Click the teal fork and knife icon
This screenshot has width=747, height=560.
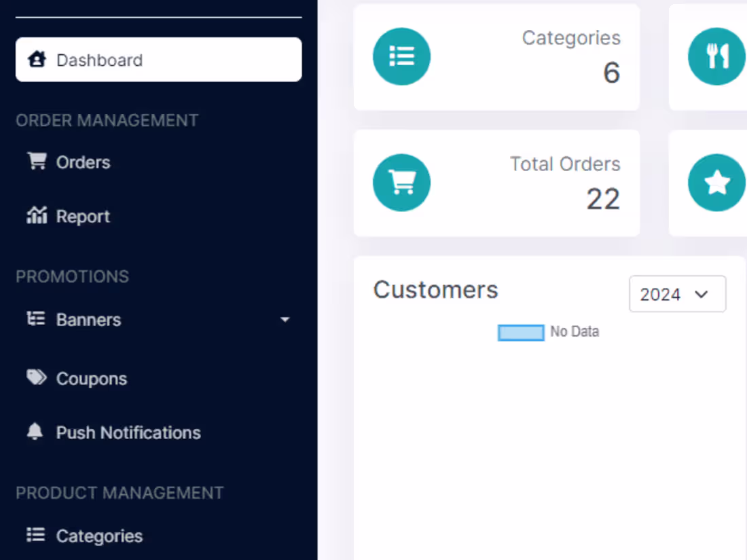pos(717,56)
